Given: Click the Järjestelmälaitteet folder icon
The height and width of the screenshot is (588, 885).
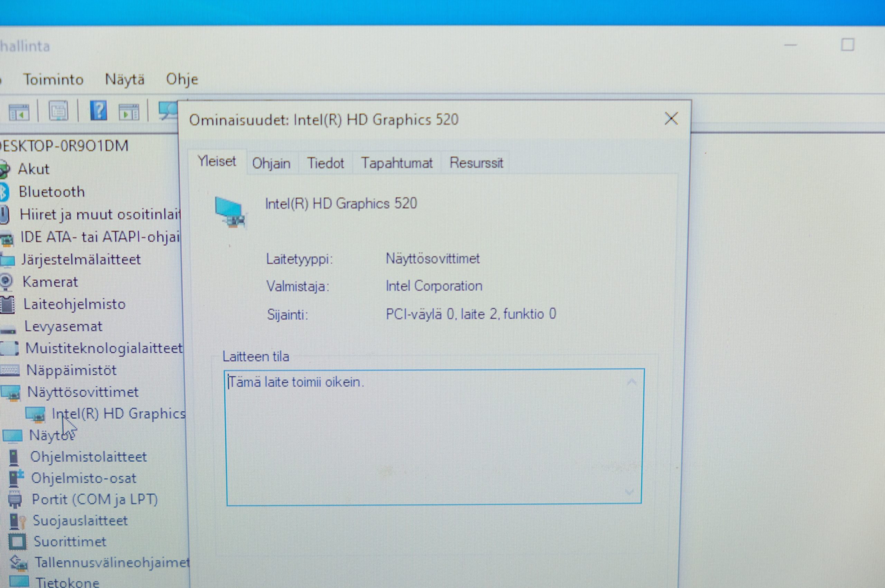Looking at the screenshot, I should click(x=8, y=259).
